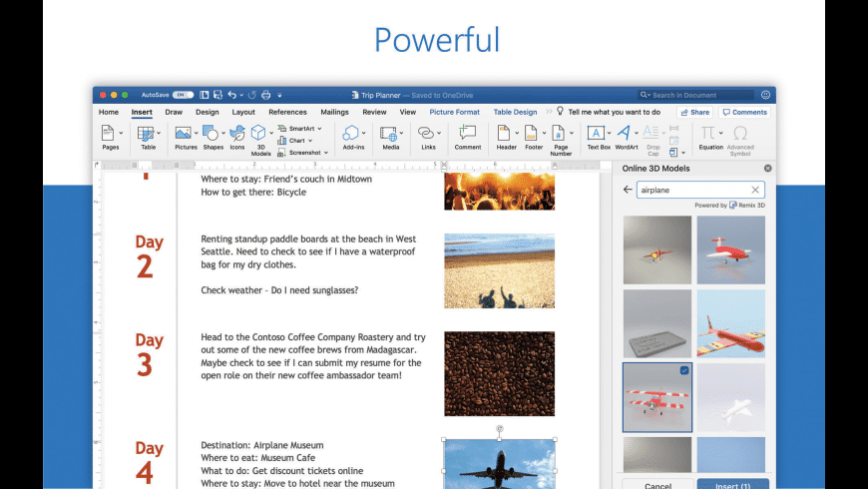The width and height of the screenshot is (868, 489).
Task: Expand the SmartArt dropdown
Action: (302, 129)
